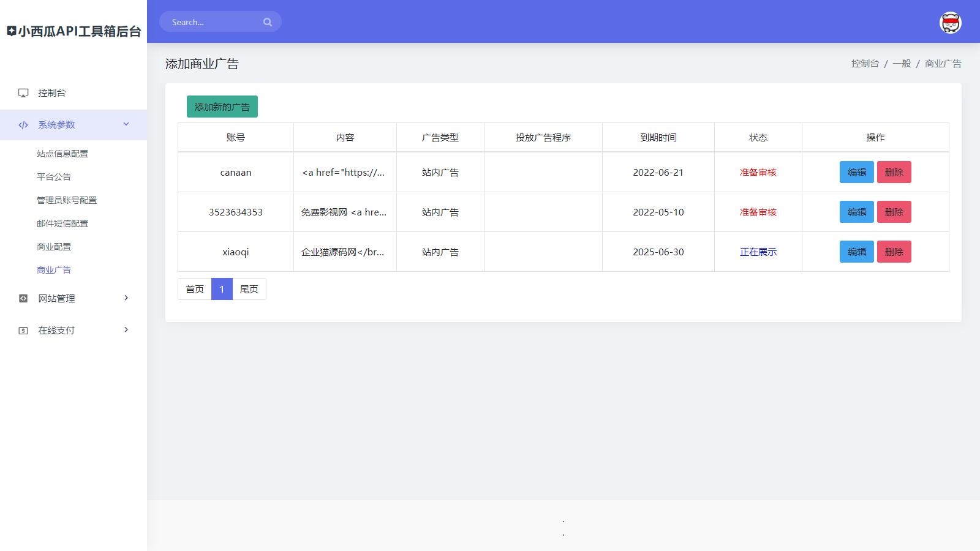Click the search magnifier icon
Screen dimensions: 980x551
coord(268,22)
